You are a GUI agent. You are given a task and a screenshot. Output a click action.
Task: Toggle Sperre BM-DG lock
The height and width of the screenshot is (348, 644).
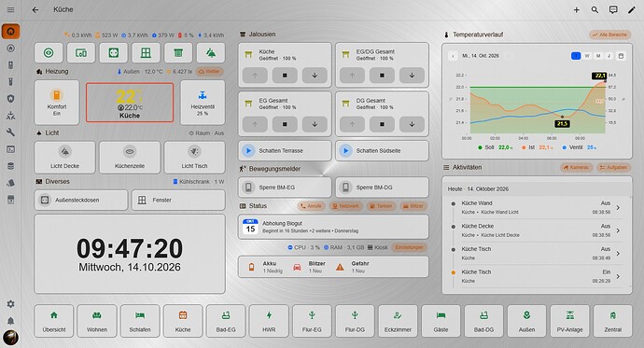click(x=382, y=188)
